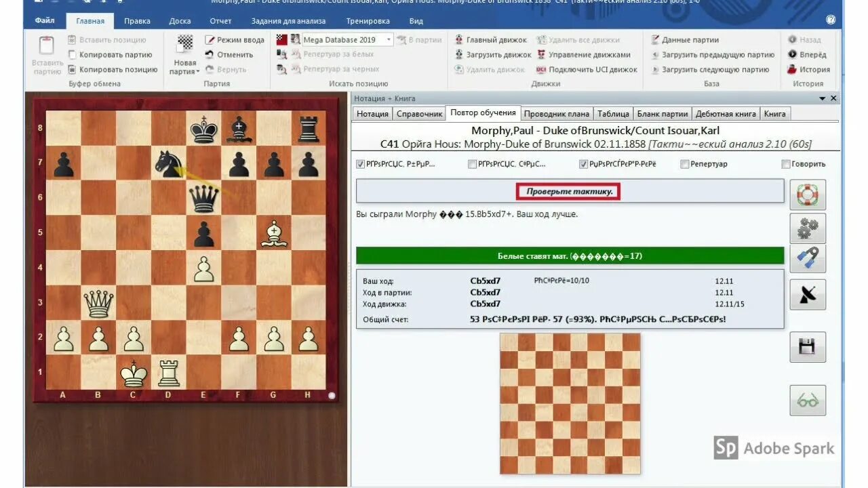This screenshot has height=488, width=868.
Task: Click the Вставить партию clipboard icon
Action: click(46, 46)
